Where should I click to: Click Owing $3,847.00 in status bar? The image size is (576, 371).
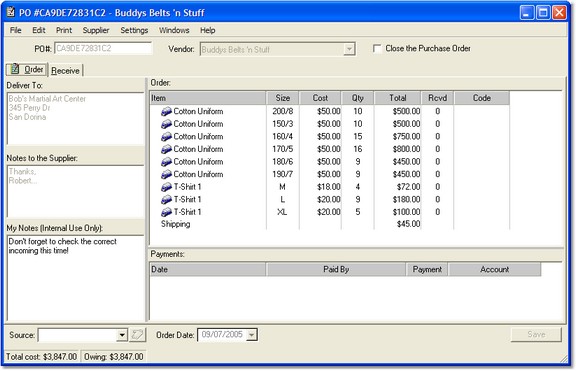[114, 357]
